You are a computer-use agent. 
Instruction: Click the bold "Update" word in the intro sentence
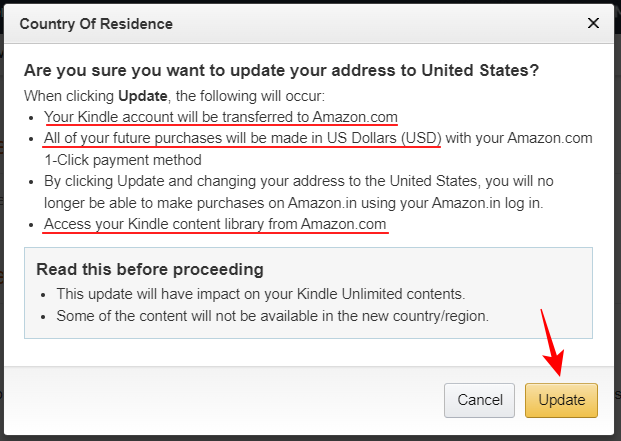138,95
